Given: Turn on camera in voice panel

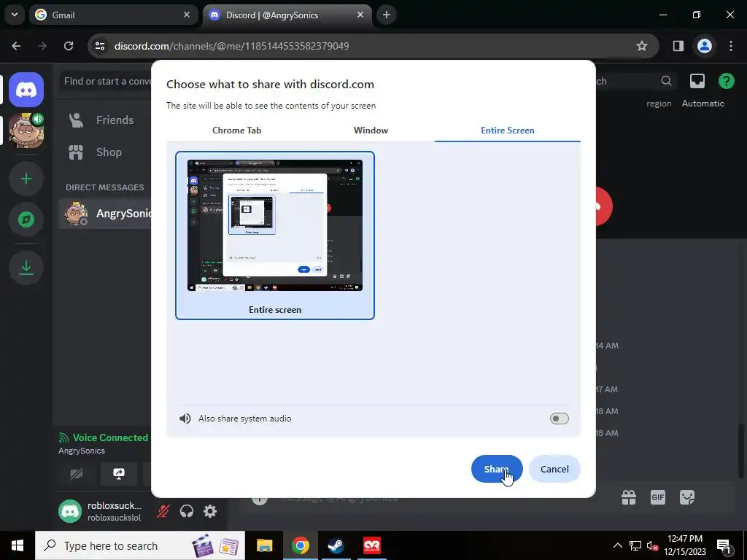Looking at the screenshot, I should click(77, 474).
